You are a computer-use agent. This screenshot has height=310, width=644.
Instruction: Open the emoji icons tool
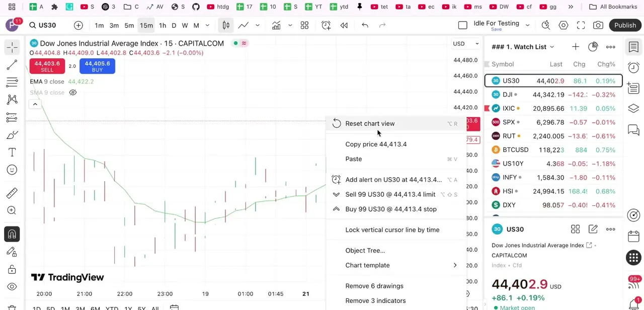12,170
